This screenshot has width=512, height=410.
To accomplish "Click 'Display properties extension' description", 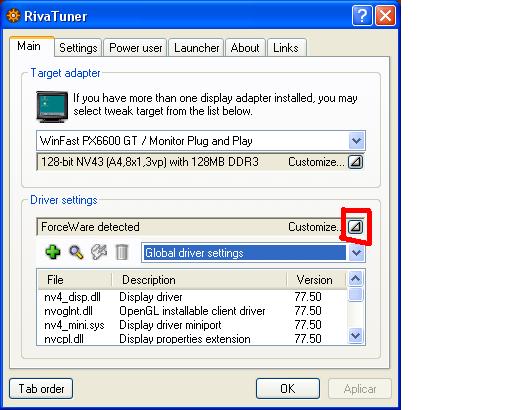I will click(185, 339).
